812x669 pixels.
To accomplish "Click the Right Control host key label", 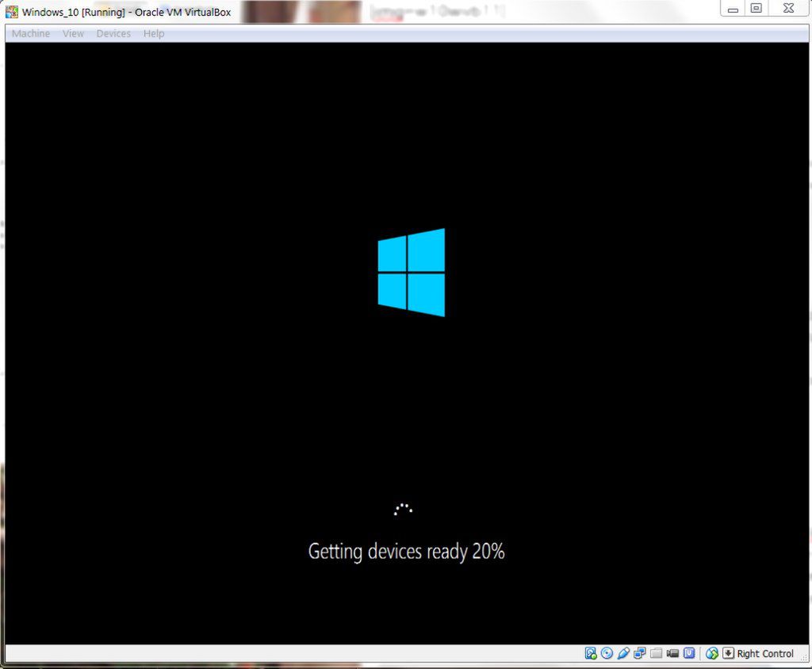I will [x=765, y=654].
